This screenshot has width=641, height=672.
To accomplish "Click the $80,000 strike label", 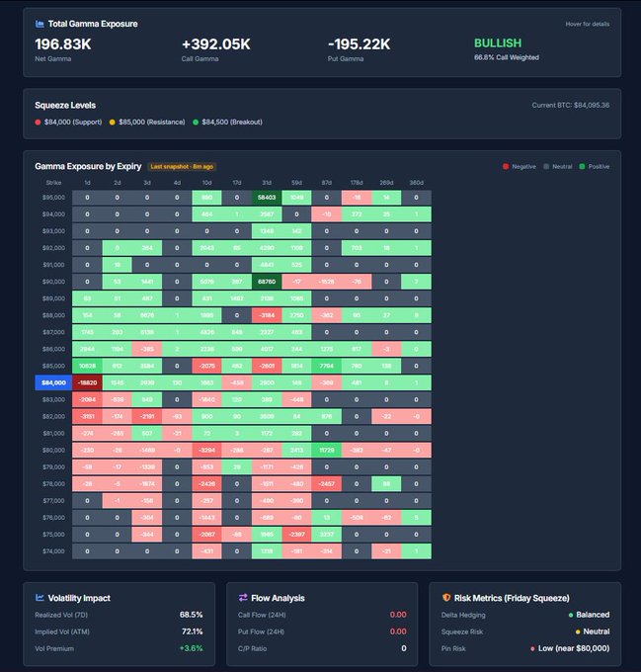I will click(x=53, y=450).
